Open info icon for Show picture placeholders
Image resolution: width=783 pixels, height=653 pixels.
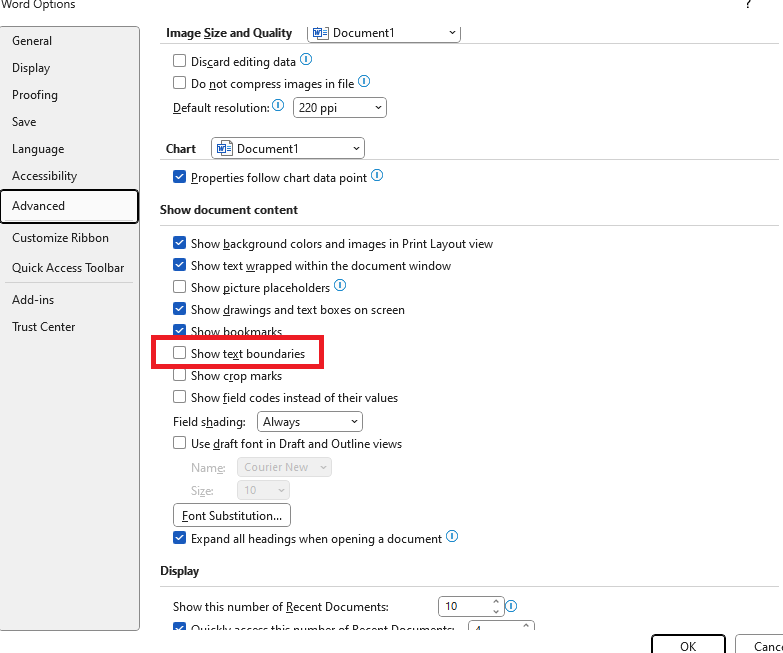[x=340, y=286]
